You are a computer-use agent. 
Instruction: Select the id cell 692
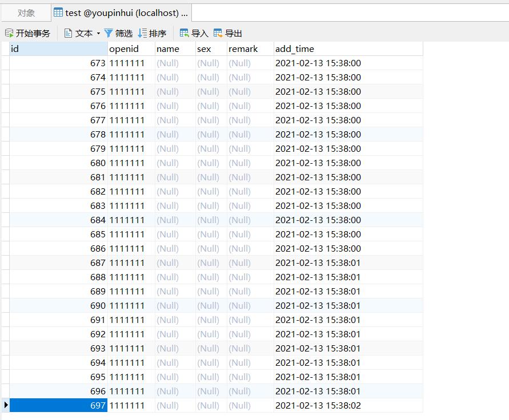(58, 334)
